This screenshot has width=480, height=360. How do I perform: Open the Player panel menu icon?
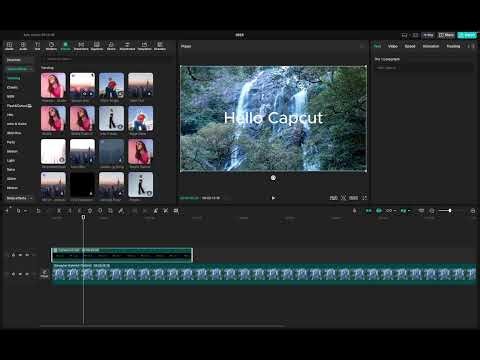tap(362, 46)
